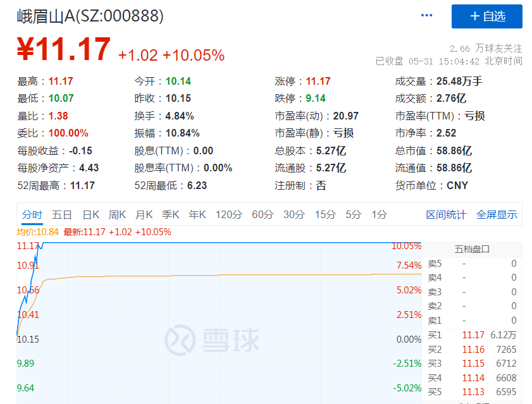Click the 总市值 value 58.86亿
Viewport: 532px width, 404px height.
point(454,151)
